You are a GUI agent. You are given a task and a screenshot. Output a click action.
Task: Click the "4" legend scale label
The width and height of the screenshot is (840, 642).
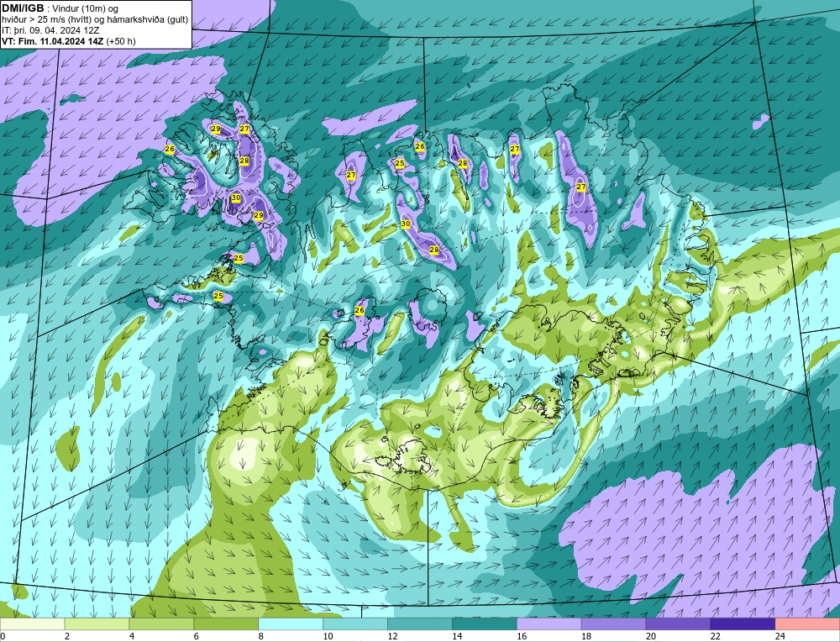132,636
